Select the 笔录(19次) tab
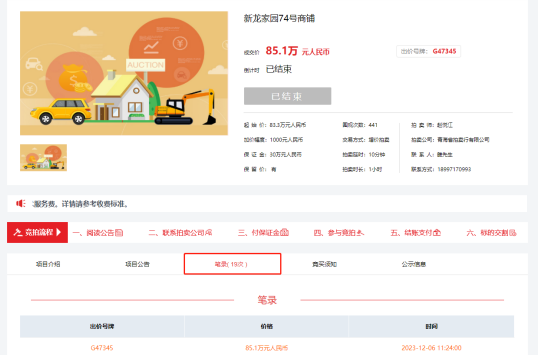538x362 pixels. [x=232, y=264]
